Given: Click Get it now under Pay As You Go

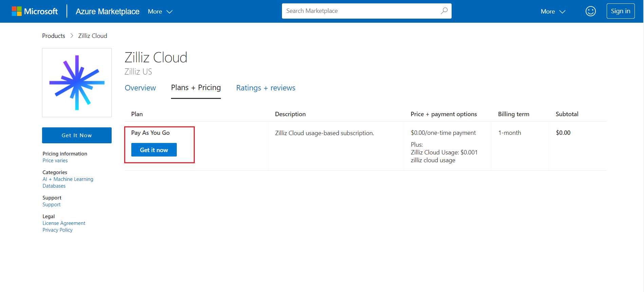Looking at the screenshot, I should coord(154,150).
